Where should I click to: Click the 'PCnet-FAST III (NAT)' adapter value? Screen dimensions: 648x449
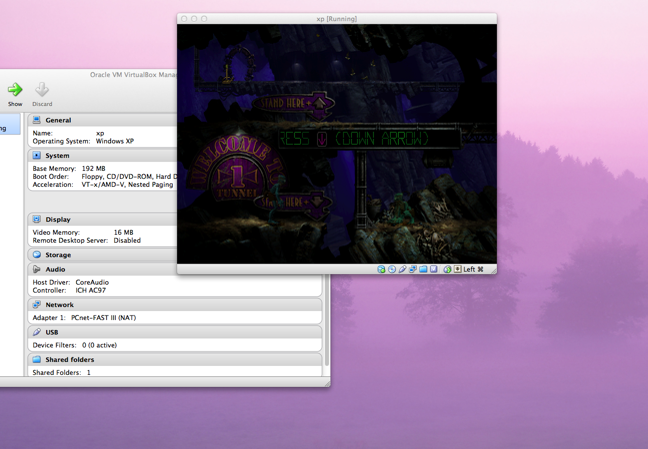(104, 318)
